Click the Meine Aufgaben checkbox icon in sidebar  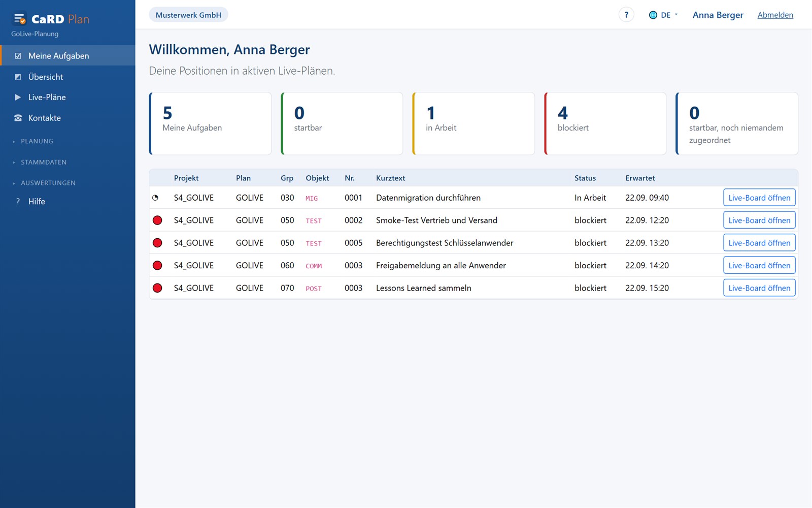pos(18,56)
